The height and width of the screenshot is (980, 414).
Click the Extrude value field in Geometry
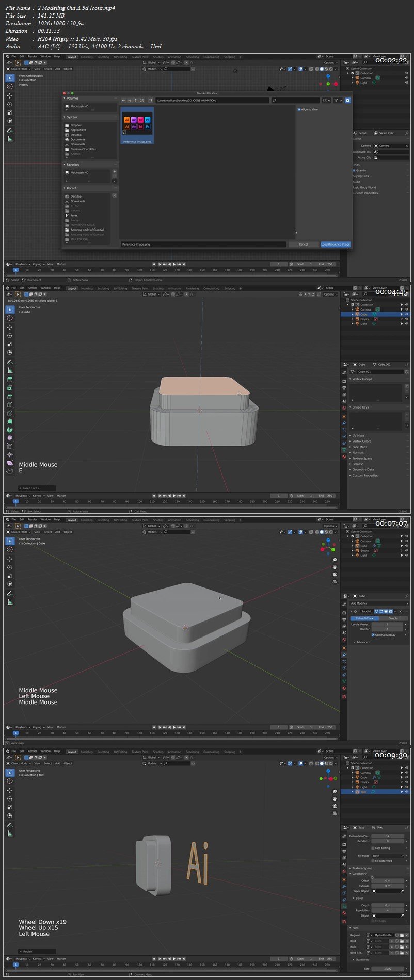(x=388, y=886)
